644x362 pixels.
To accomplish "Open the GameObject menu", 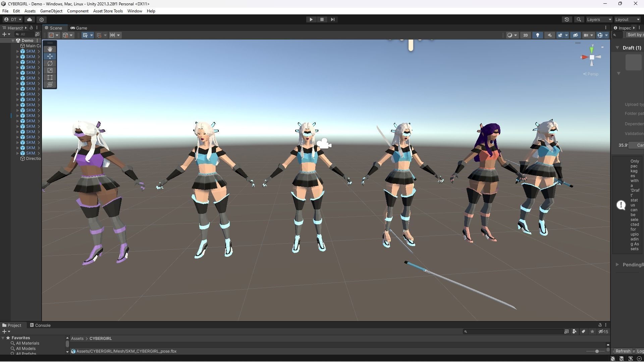I will [x=51, y=11].
